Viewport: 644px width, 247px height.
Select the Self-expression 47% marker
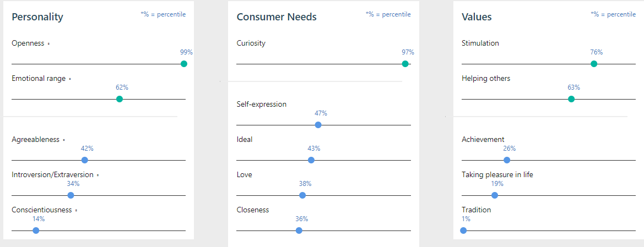[318, 125]
